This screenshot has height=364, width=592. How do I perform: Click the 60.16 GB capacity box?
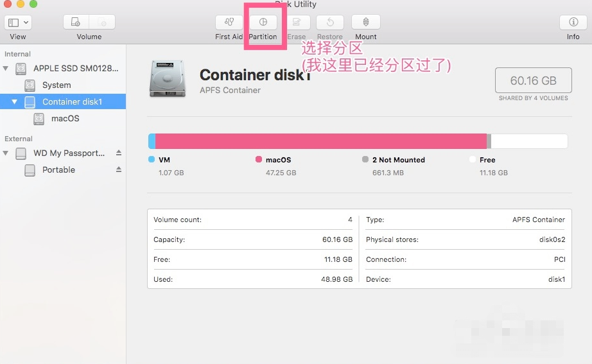[533, 81]
